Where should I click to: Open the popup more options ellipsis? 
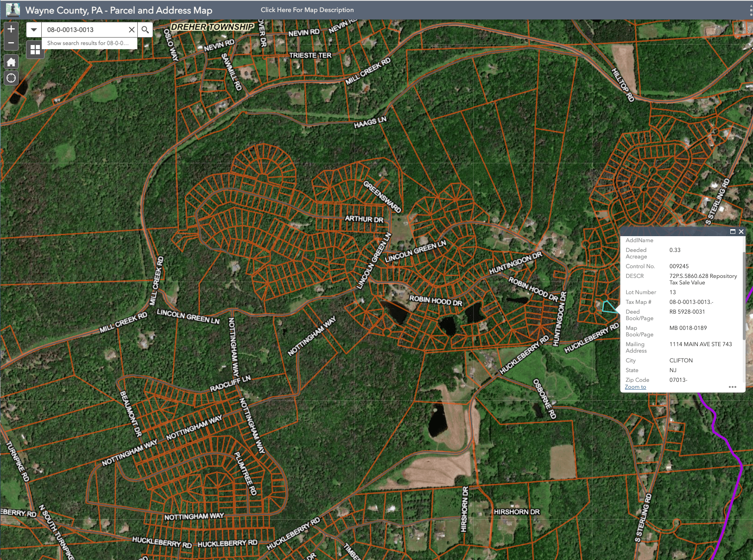tap(733, 387)
